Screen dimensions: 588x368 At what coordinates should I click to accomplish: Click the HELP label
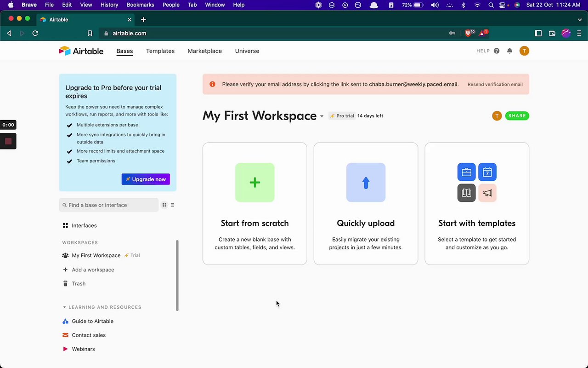coord(483,51)
